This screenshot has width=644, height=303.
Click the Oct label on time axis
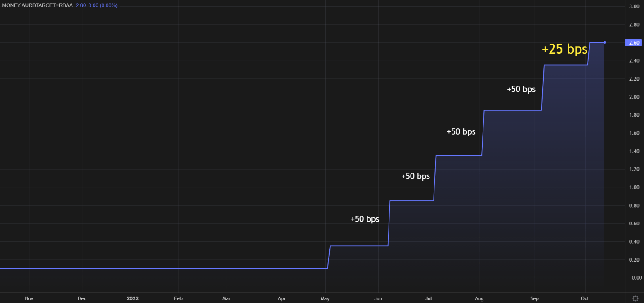585,298
